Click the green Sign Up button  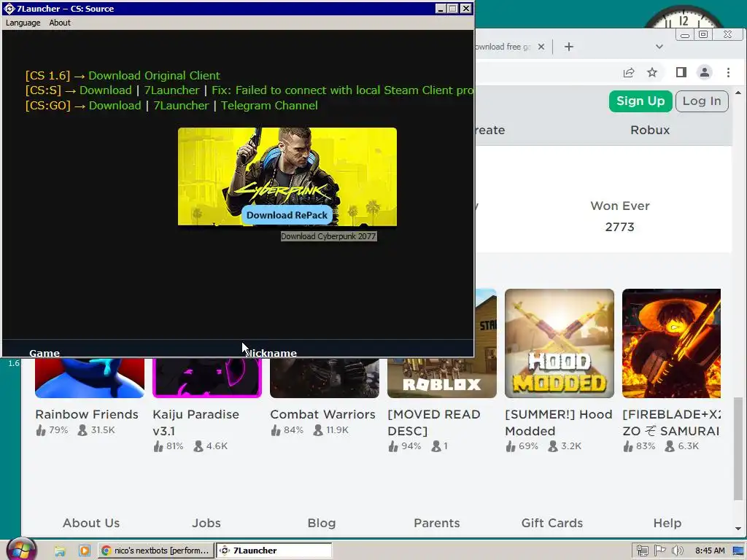pyautogui.click(x=640, y=101)
